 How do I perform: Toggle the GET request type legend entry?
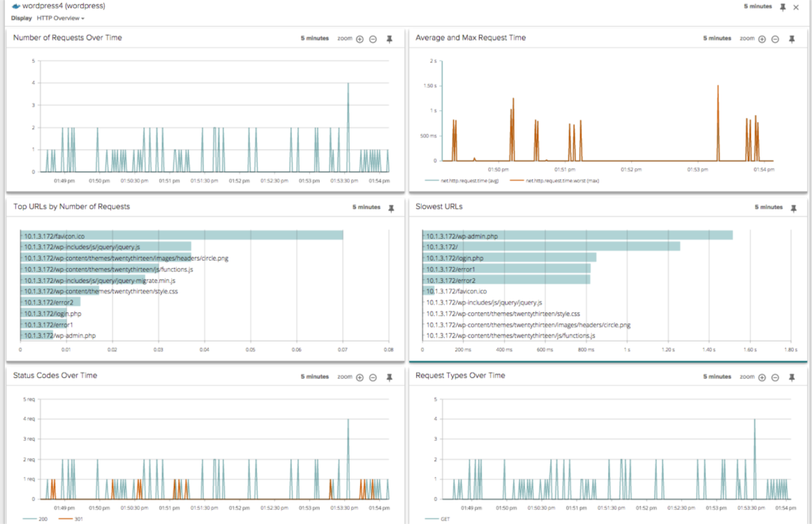pyautogui.click(x=438, y=518)
